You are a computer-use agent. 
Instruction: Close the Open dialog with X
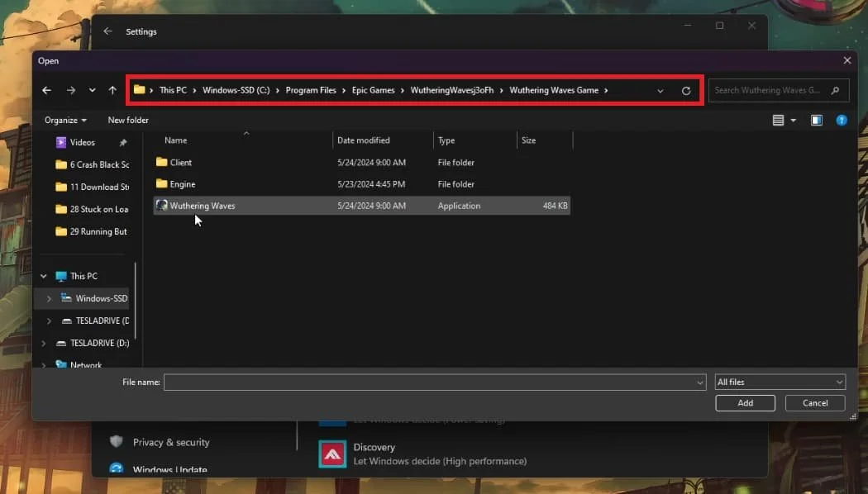(847, 60)
